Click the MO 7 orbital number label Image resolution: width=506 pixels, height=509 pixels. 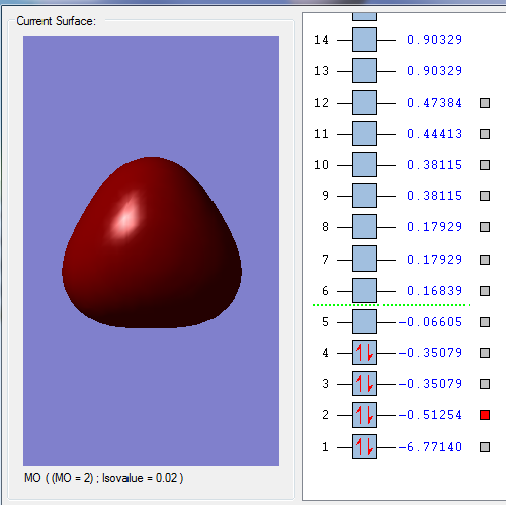[x=325, y=260]
